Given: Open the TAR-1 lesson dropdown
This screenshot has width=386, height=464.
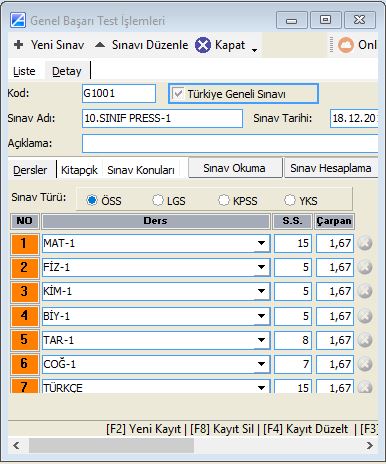Looking at the screenshot, I should click(262, 340).
